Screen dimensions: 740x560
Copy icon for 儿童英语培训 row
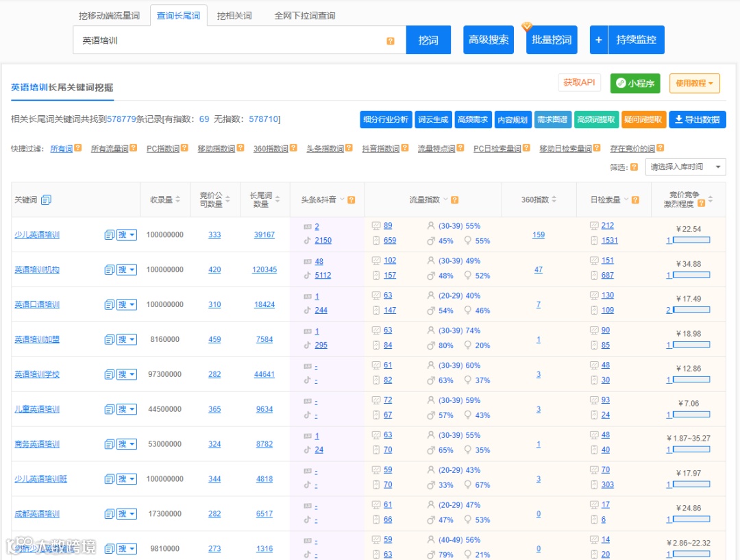(x=109, y=409)
